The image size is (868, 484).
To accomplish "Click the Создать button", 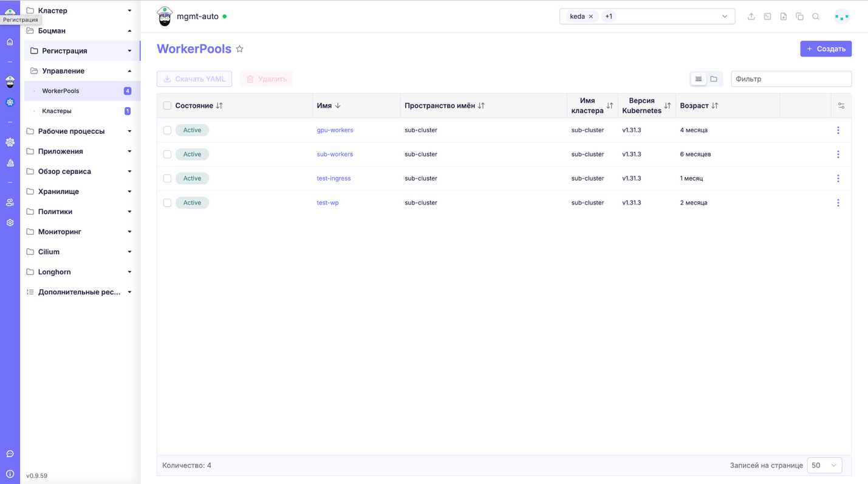I will (825, 49).
